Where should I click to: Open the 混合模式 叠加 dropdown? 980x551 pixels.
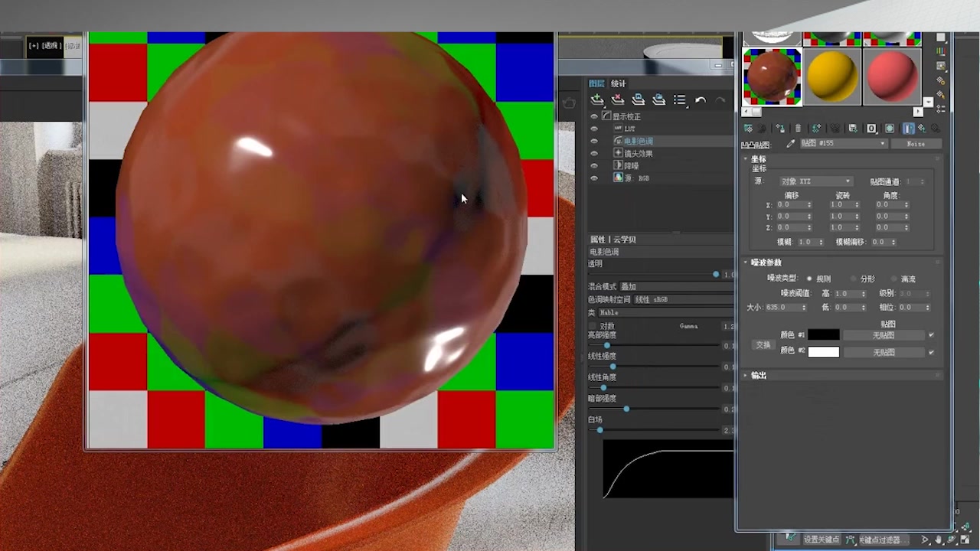click(x=677, y=286)
